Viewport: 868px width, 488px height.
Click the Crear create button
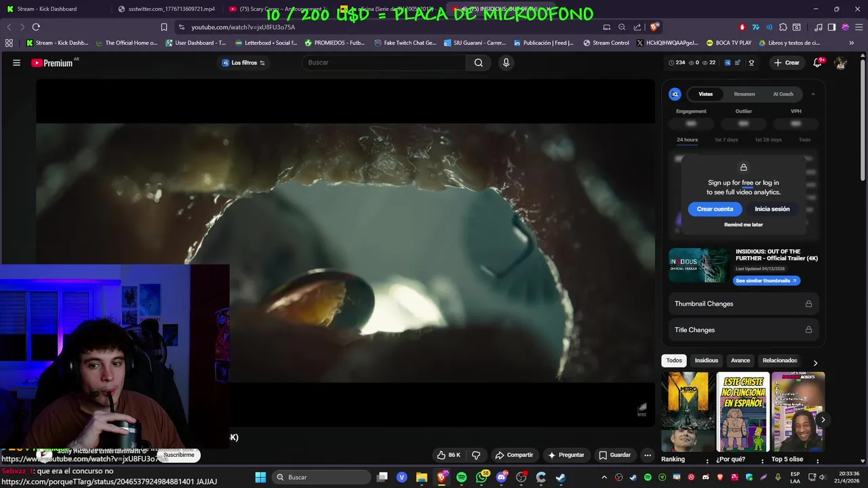click(787, 62)
